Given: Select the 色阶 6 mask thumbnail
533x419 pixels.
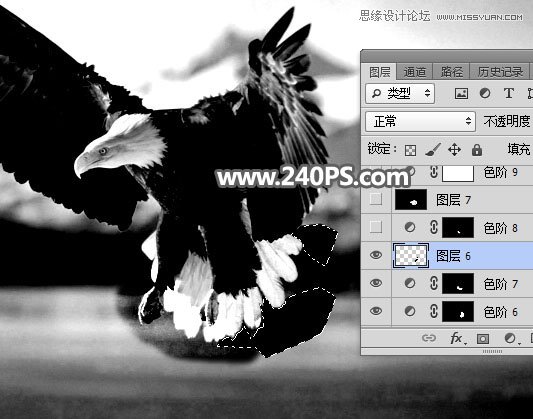Looking at the screenshot, I should pos(458,311).
